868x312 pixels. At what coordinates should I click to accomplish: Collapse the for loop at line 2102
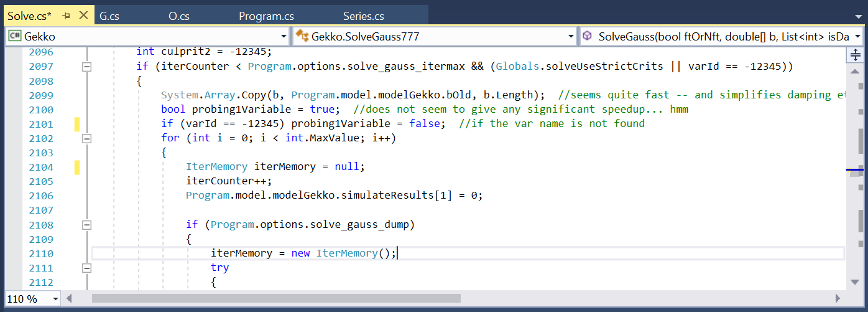point(87,138)
